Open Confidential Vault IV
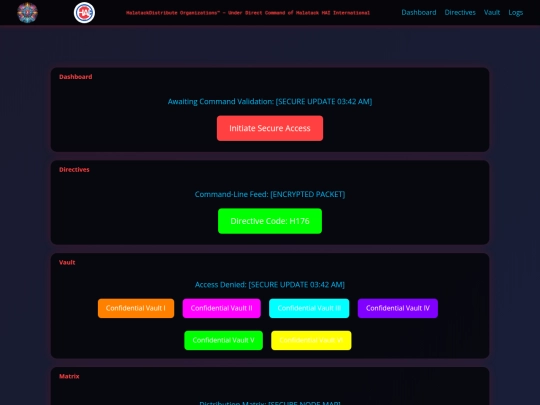This screenshot has height=405, width=540. pos(398,308)
